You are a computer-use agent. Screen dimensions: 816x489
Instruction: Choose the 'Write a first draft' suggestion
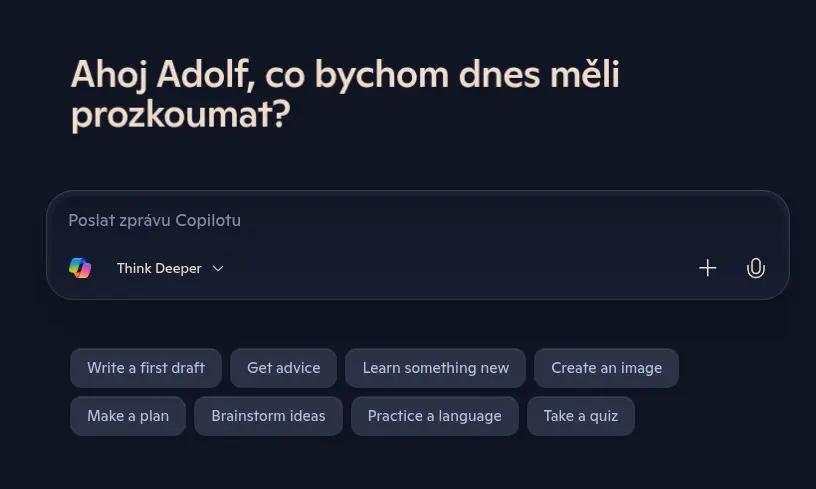click(x=146, y=368)
